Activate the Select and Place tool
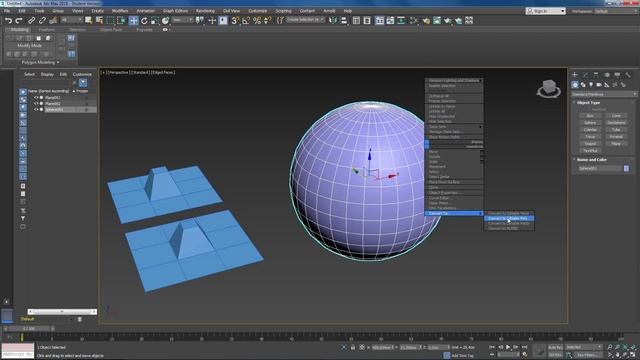640x360 pixels. click(165, 20)
